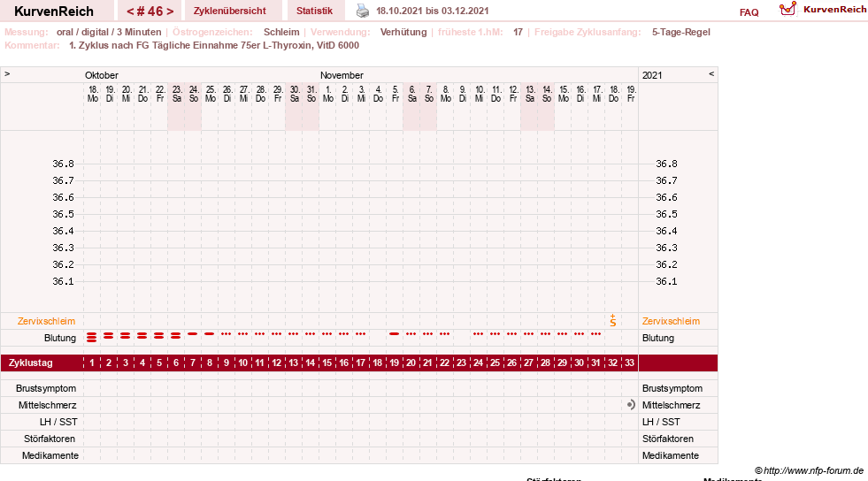Image resolution: width=868 pixels, height=481 pixels.
Task: Click the 17 value after früheste 1.hM
Action: pyautogui.click(x=518, y=32)
